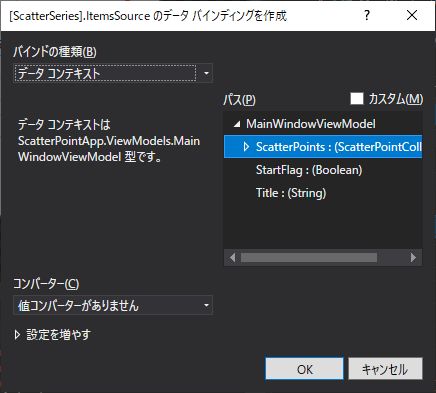
Task: Close the data binding dialog
Action: click(412, 15)
